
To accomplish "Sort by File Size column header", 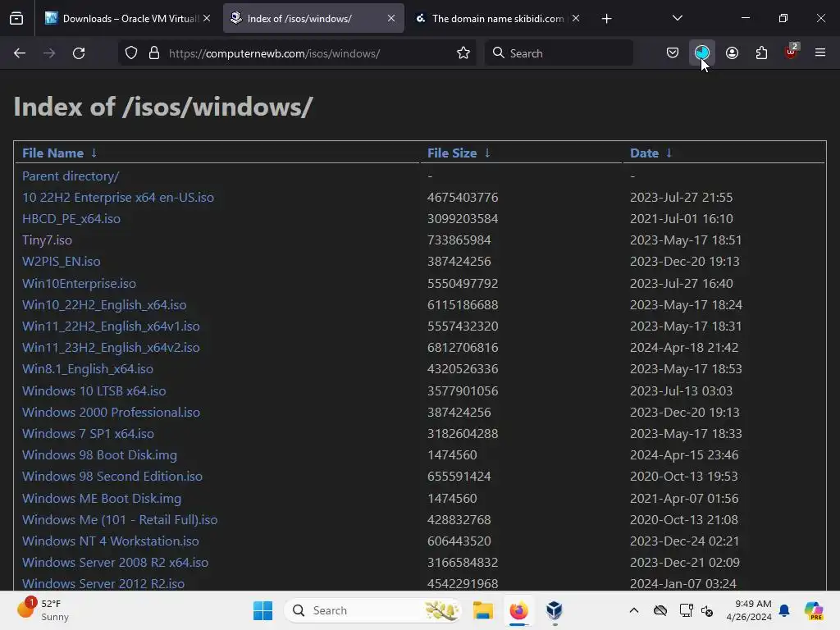I will tap(452, 153).
